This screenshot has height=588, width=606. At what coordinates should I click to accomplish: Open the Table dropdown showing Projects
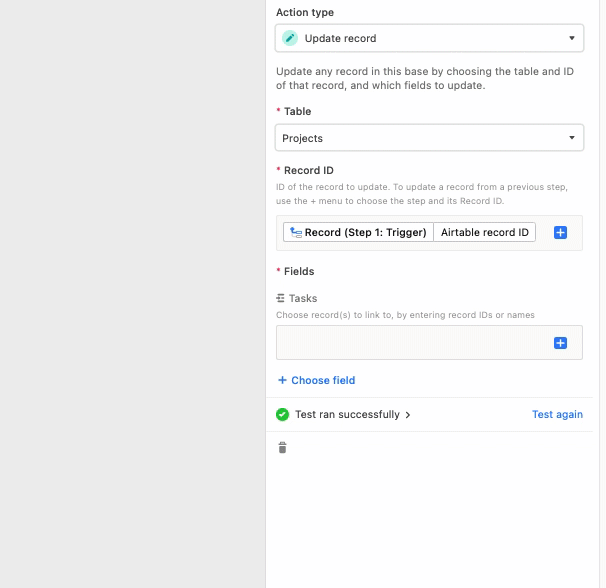tap(429, 138)
